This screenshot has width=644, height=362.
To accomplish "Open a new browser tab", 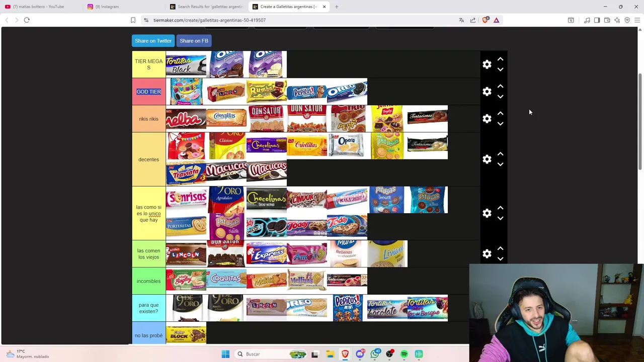I will point(337,7).
